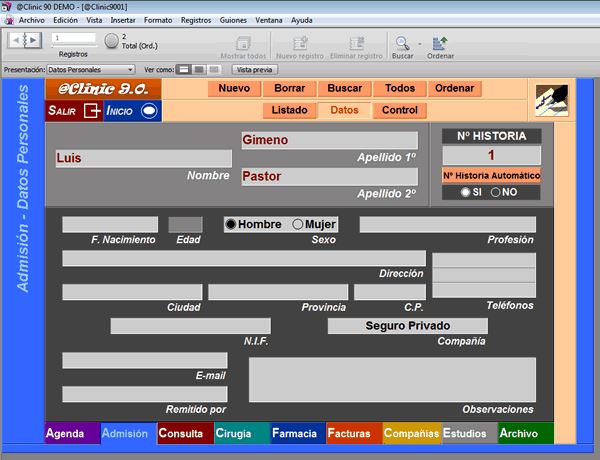Viewport: 600px width, 460px height.
Task: Select table view in Ver como
Action: tap(214, 70)
